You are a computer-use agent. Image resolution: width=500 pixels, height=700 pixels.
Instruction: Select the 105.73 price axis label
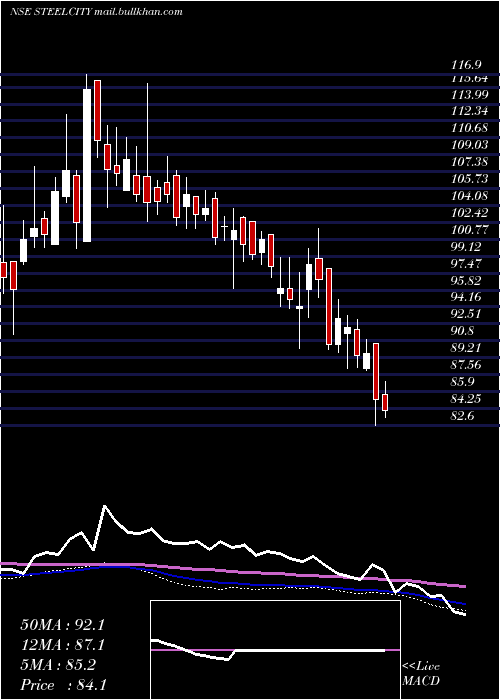[469, 179]
